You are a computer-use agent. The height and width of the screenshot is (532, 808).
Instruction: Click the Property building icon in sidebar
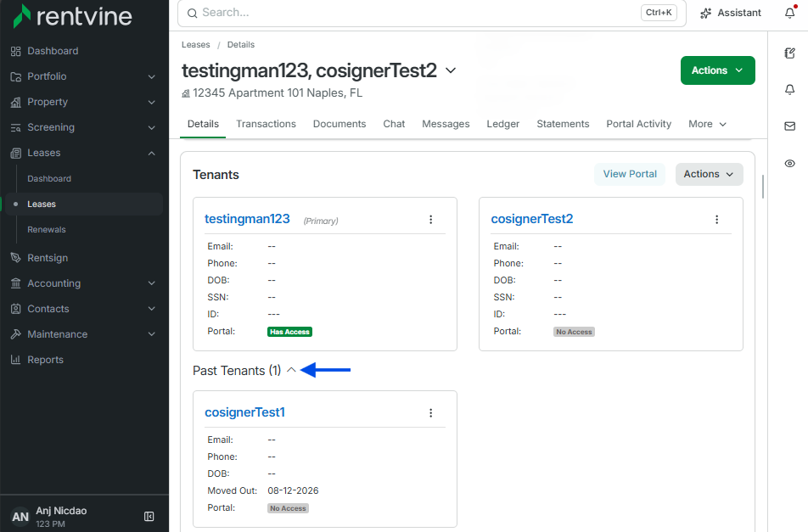point(16,102)
